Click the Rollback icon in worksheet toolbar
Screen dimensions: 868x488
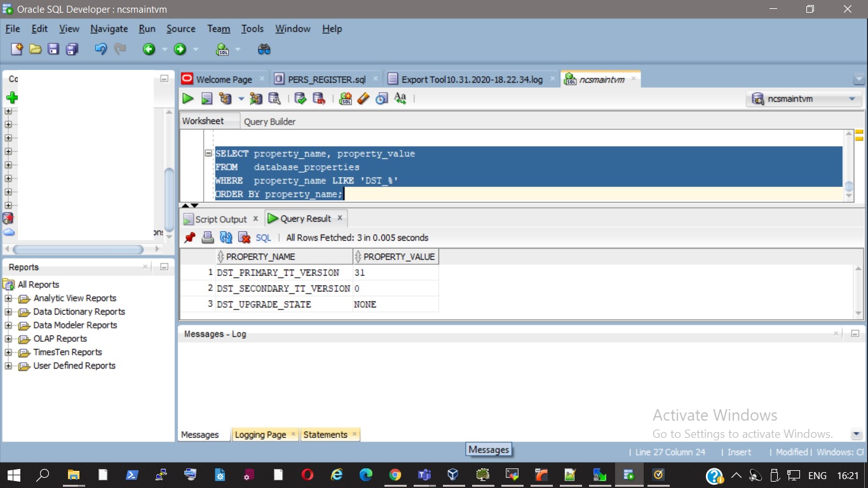(x=319, y=98)
